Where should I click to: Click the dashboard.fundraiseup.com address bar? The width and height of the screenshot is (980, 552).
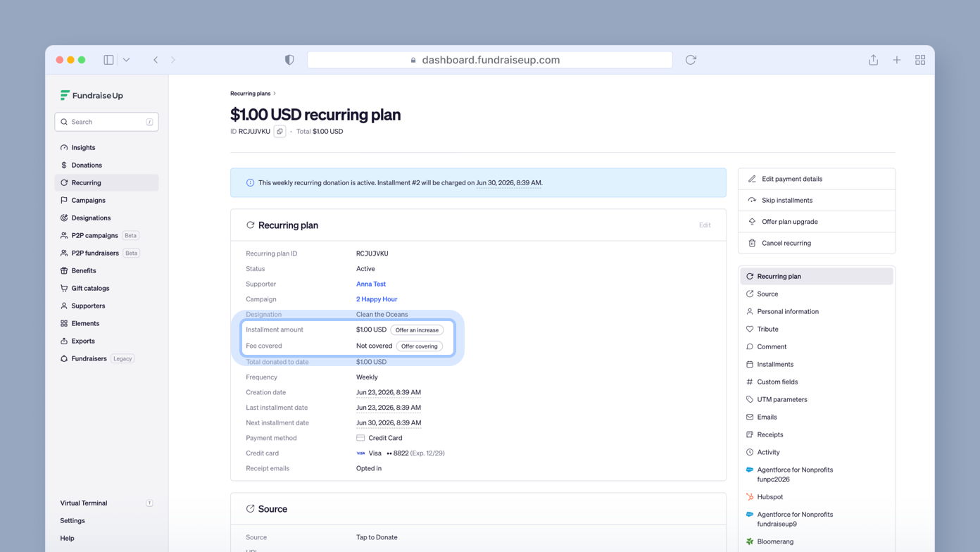coord(490,60)
